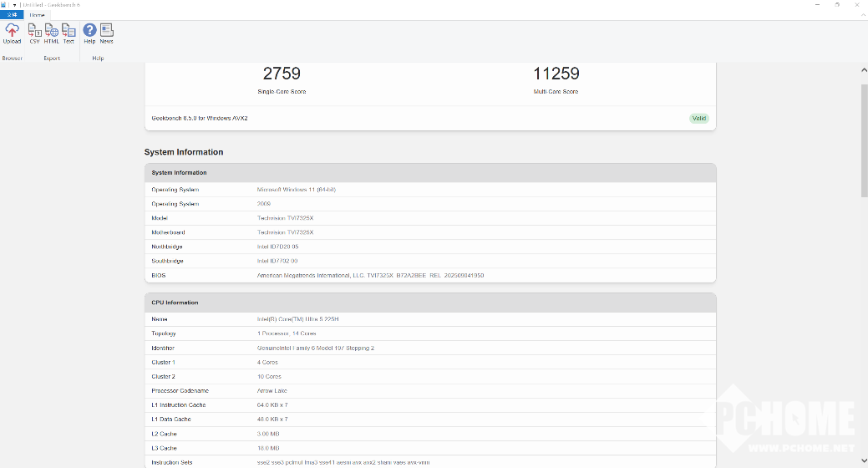Open the blue File menu tab
Viewport: 868px width, 468px height.
12,15
